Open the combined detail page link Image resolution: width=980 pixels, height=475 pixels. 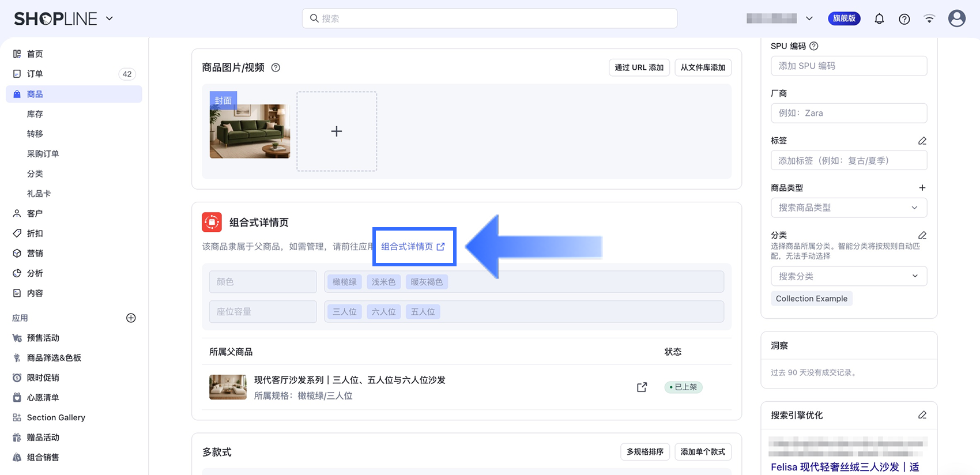[x=413, y=247]
